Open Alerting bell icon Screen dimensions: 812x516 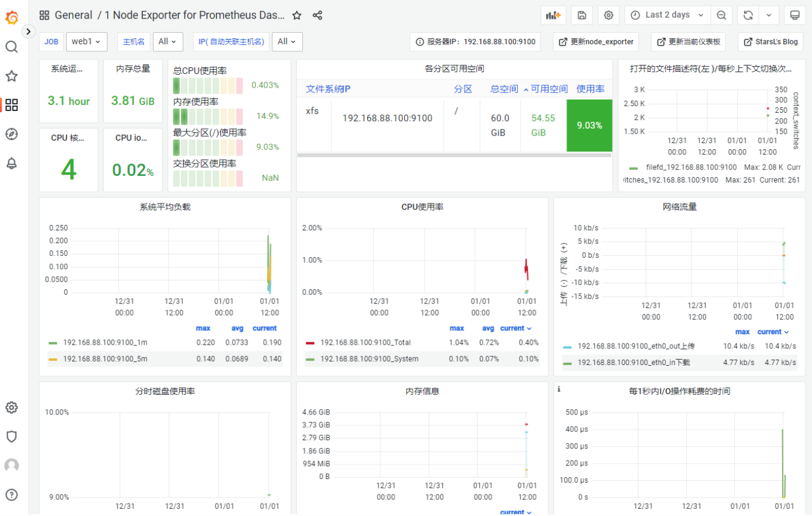coord(11,163)
